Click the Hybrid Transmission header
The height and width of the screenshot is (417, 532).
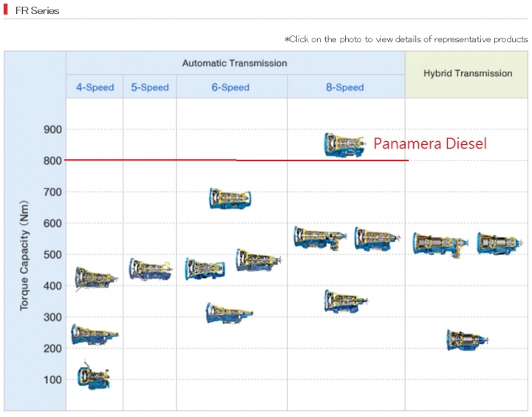point(468,73)
